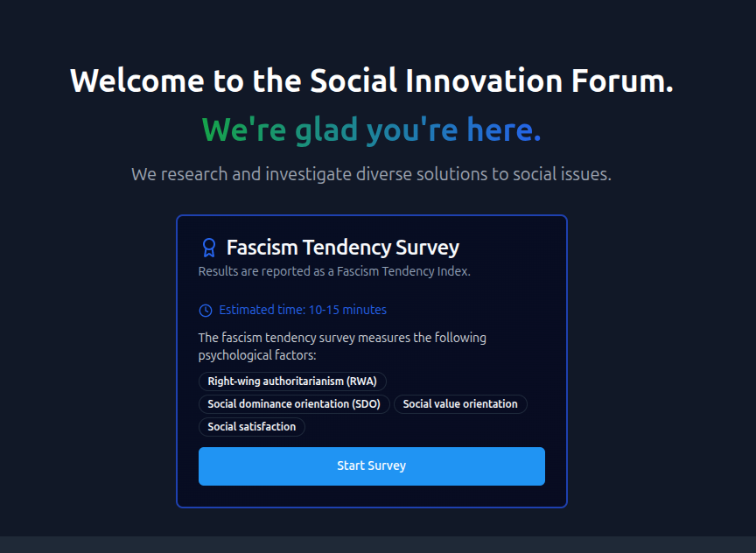Click the Start Survey label text
This screenshot has height=553, width=756.
[371, 465]
